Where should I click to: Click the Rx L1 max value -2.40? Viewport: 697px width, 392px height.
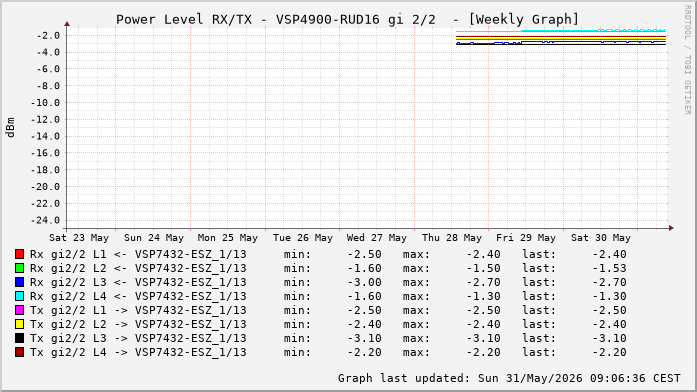[x=484, y=254]
